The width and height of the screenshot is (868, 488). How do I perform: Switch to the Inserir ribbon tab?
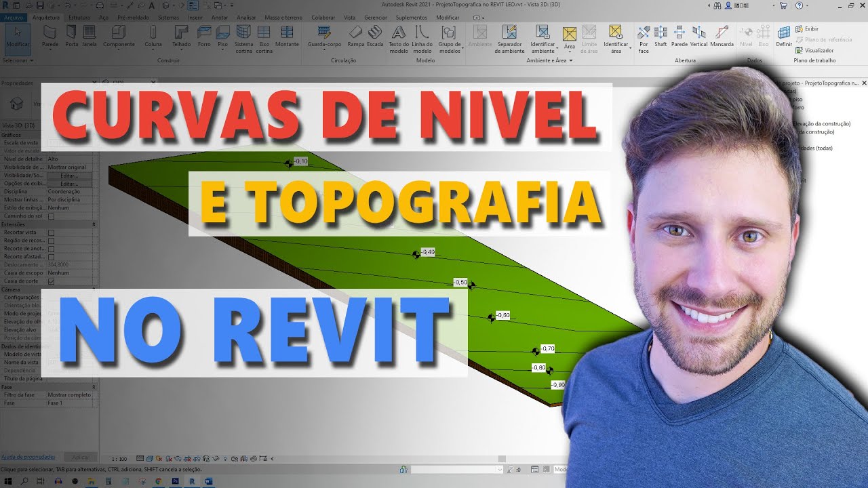coord(195,17)
